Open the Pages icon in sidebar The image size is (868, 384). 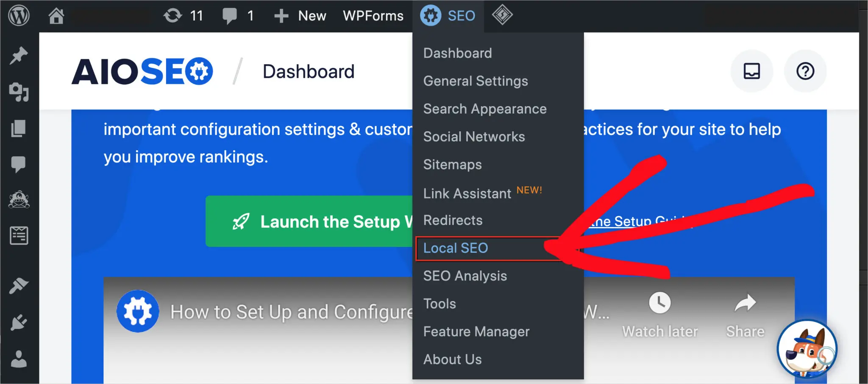click(x=19, y=128)
